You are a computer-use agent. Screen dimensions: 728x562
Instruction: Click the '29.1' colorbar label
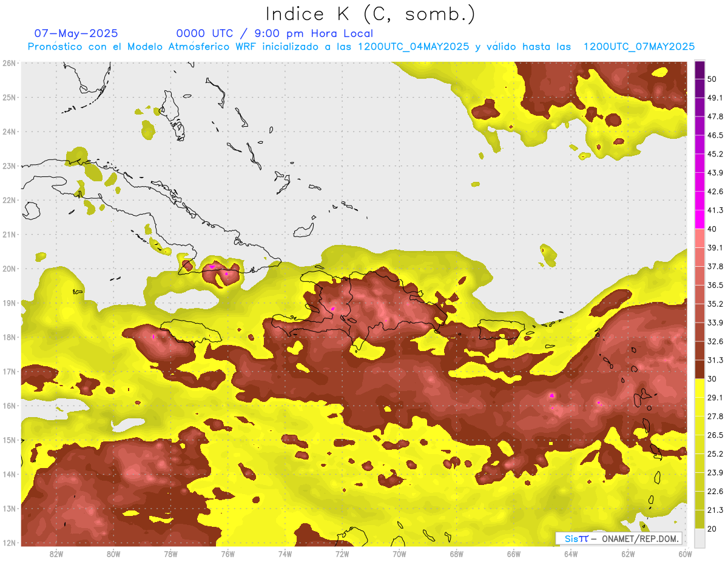(715, 398)
